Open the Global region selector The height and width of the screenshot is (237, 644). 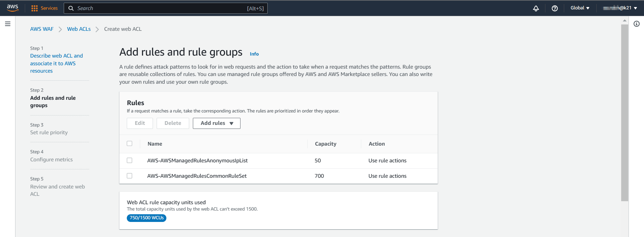[580, 8]
